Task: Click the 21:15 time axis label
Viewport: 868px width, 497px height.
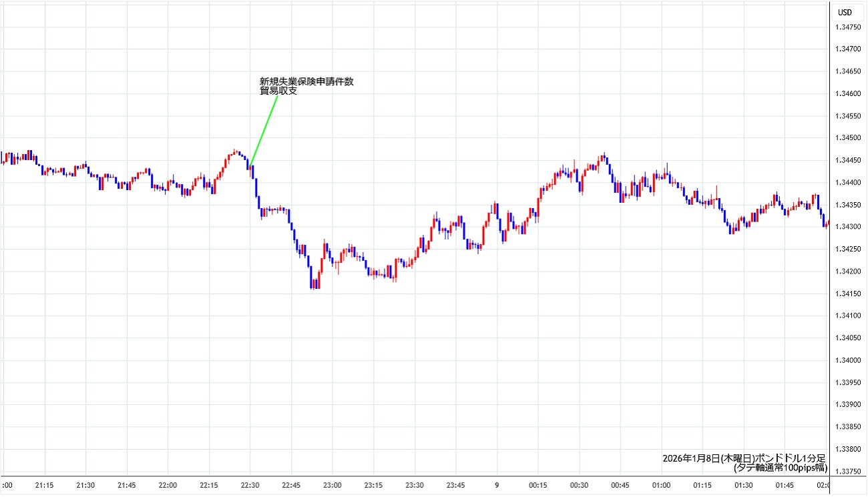Action: point(45,485)
